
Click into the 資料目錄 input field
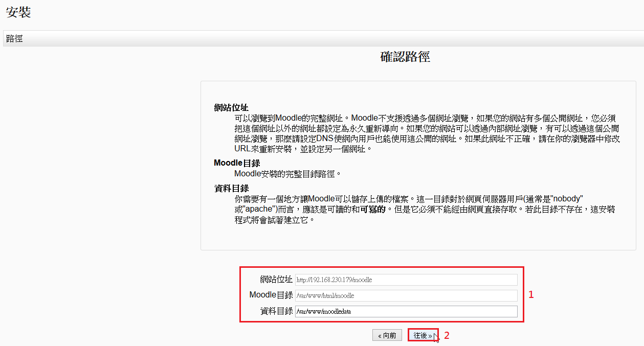[406, 311]
